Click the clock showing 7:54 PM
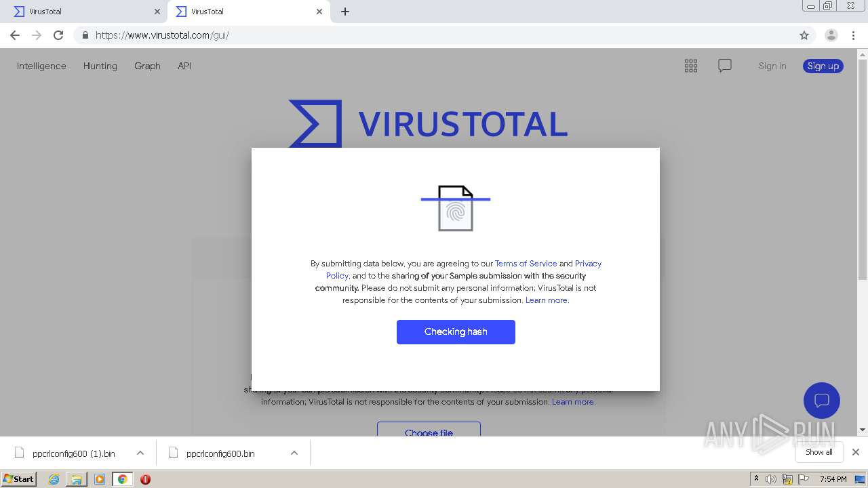This screenshot has width=868, height=488. [x=833, y=479]
